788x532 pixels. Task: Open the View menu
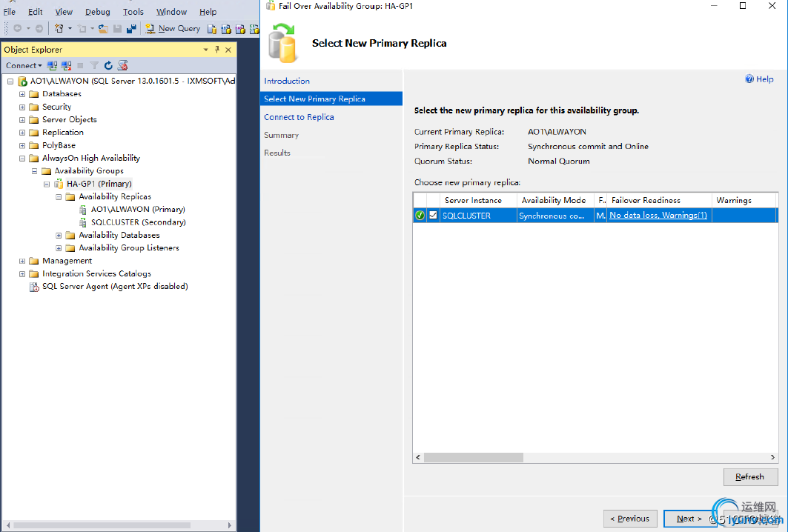point(64,12)
